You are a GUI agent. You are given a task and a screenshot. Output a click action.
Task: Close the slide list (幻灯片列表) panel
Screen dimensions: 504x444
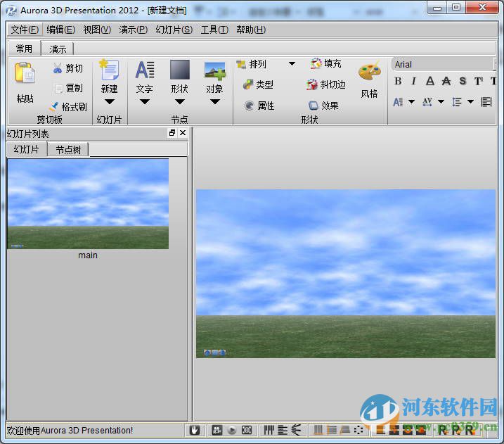pyautogui.click(x=183, y=132)
